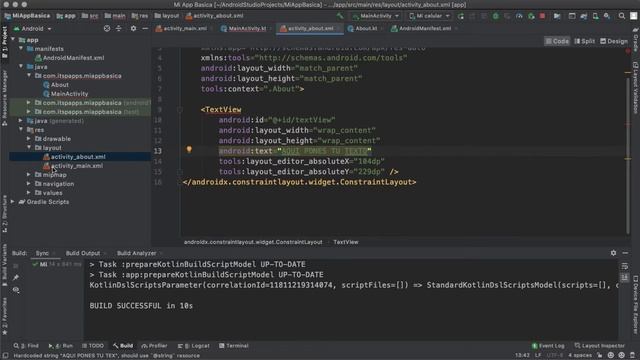Open the Terminal tool window
This screenshot has width=640, height=360.
[x=233, y=346]
